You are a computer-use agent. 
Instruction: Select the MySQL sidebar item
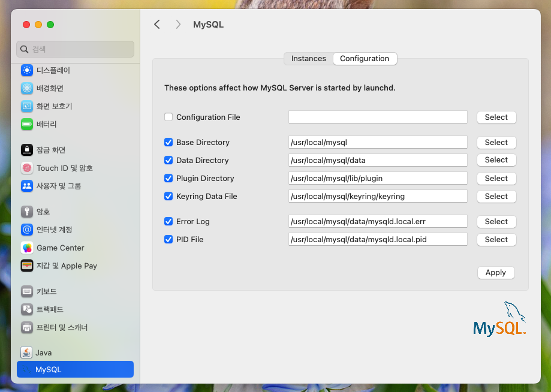click(x=75, y=369)
